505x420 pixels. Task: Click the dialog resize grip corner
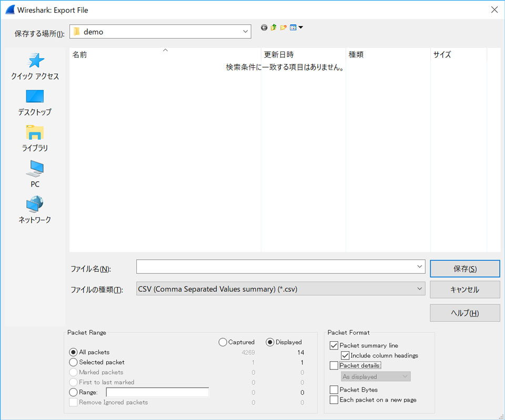pos(501,416)
